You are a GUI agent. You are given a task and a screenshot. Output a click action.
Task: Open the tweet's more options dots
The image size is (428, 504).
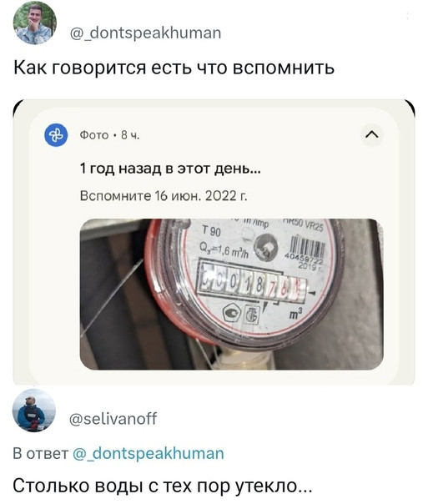tap(407, 16)
